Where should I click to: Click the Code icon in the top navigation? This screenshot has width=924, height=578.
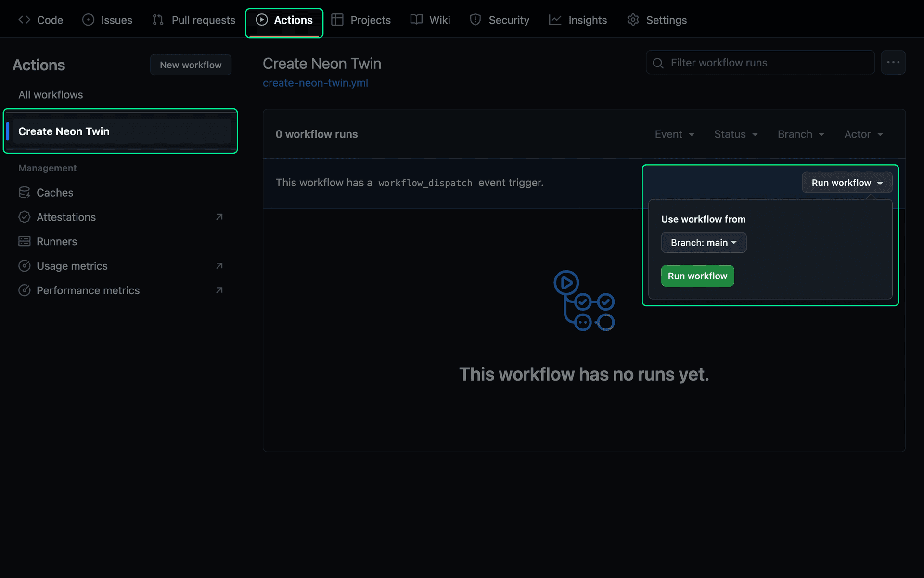pos(25,20)
